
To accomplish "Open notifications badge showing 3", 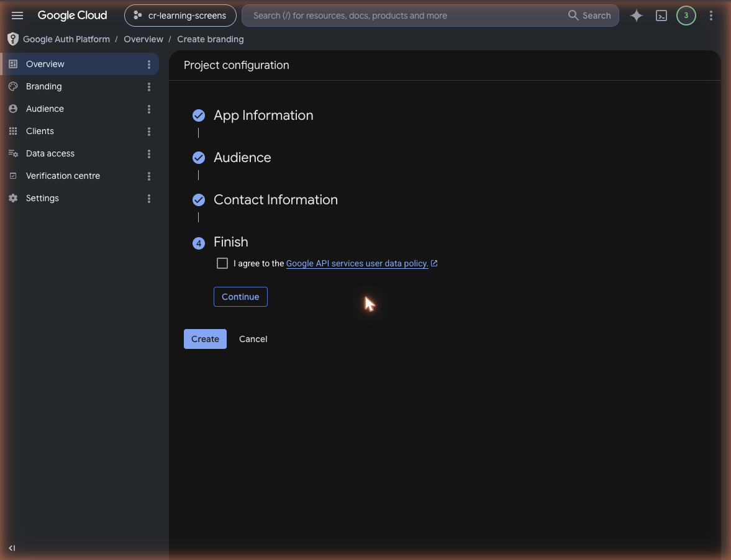I will click(x=686, y=16).
